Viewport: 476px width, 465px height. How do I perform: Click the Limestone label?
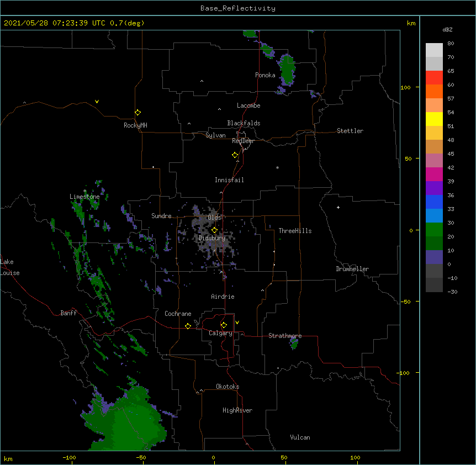[84, 197]
